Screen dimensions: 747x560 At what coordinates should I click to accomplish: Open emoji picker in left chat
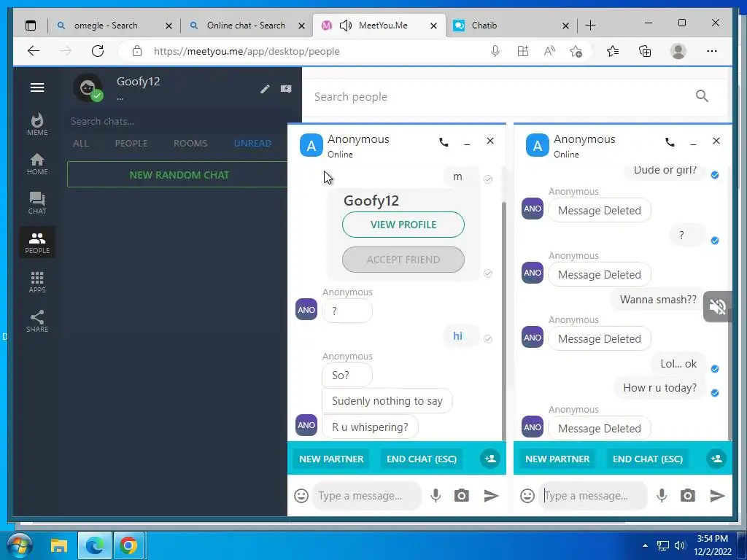click(x=301, y=496)
